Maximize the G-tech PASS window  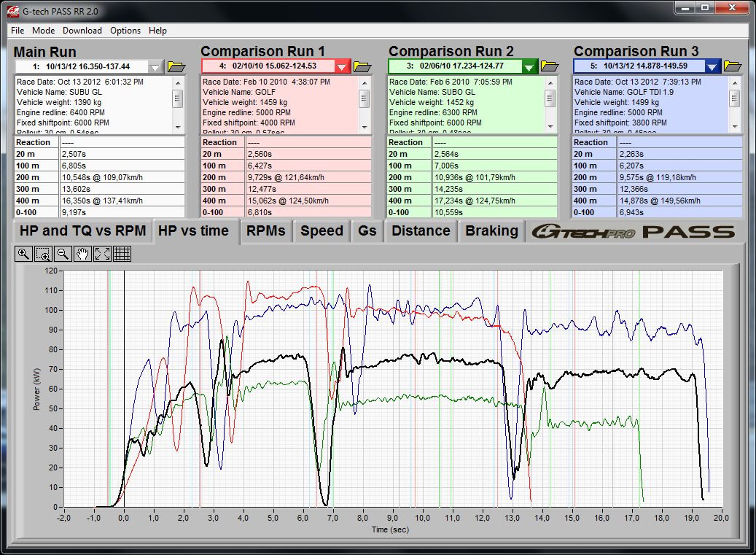(x=706, y=8)
